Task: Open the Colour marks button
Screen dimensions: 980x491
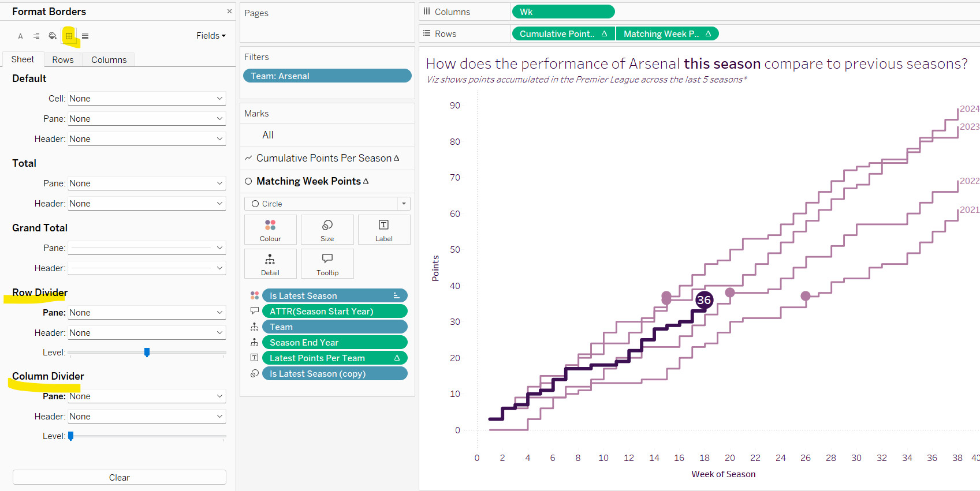Action: (x=270, y=230)
